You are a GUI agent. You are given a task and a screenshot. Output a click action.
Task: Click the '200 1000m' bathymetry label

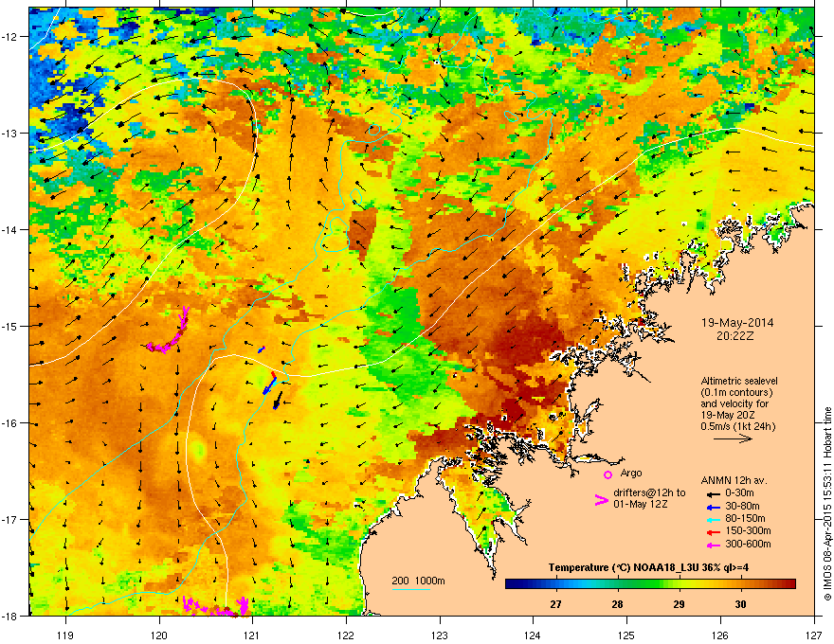tap(418, 581)
